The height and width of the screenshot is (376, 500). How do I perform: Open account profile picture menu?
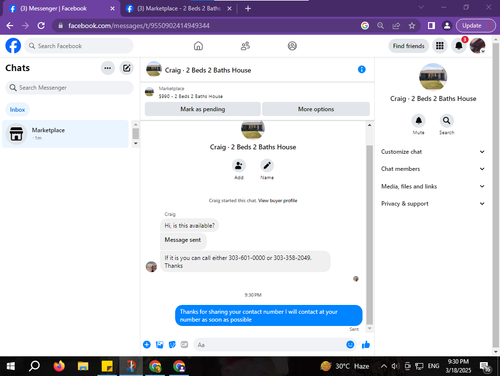coord(477,46)
